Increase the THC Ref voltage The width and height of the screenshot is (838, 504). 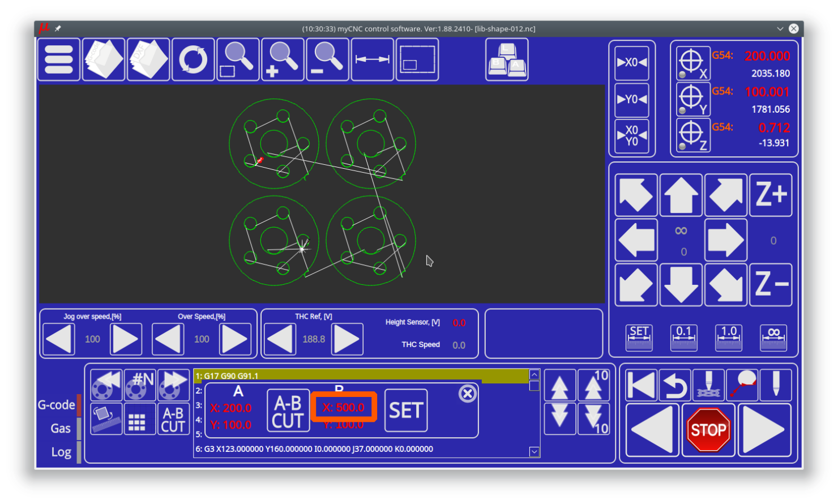[347, 339]
